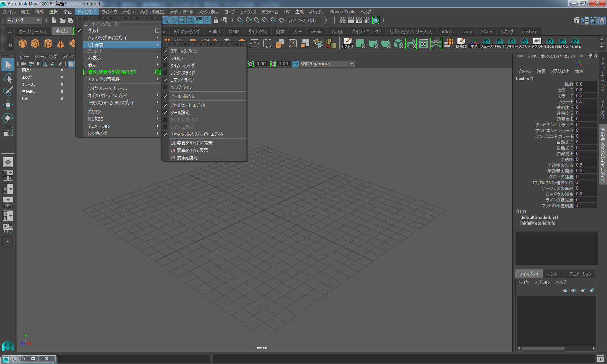Create a polygon cone from shelf

[x=61, y=43]
